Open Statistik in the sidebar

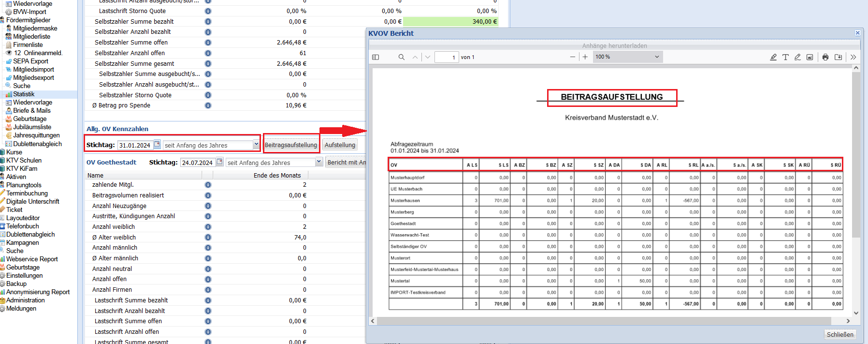click(x=24, y=94)
